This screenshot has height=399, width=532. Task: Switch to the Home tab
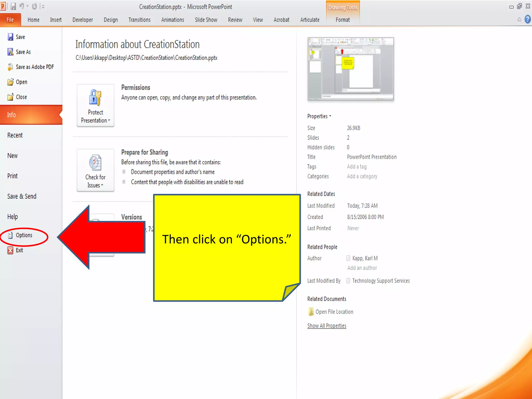(34, 20)
